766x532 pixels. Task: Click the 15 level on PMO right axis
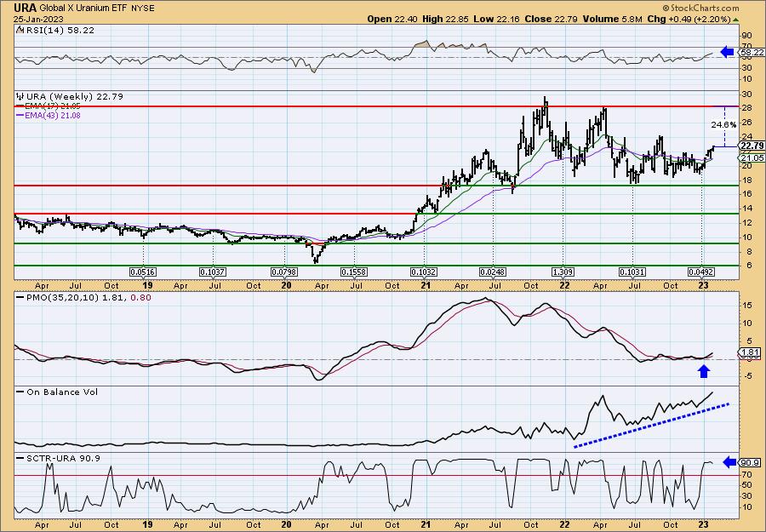pos(746,306)
